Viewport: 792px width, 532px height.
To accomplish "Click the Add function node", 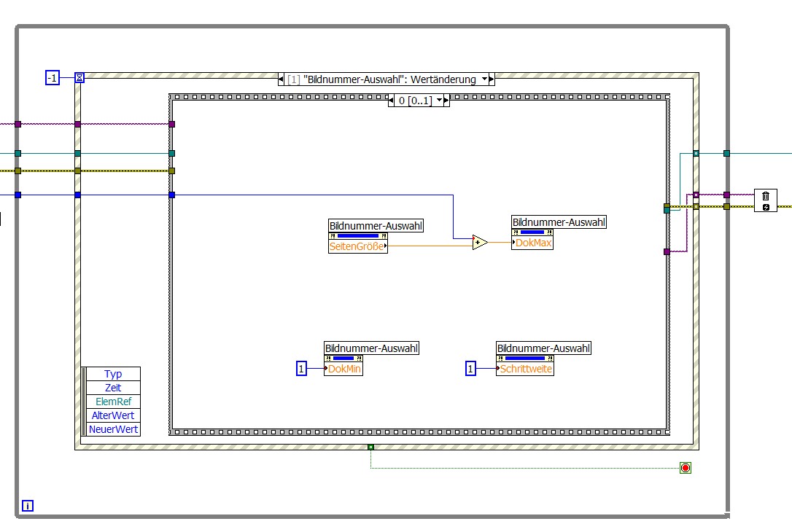I will [x=480, y=243].
